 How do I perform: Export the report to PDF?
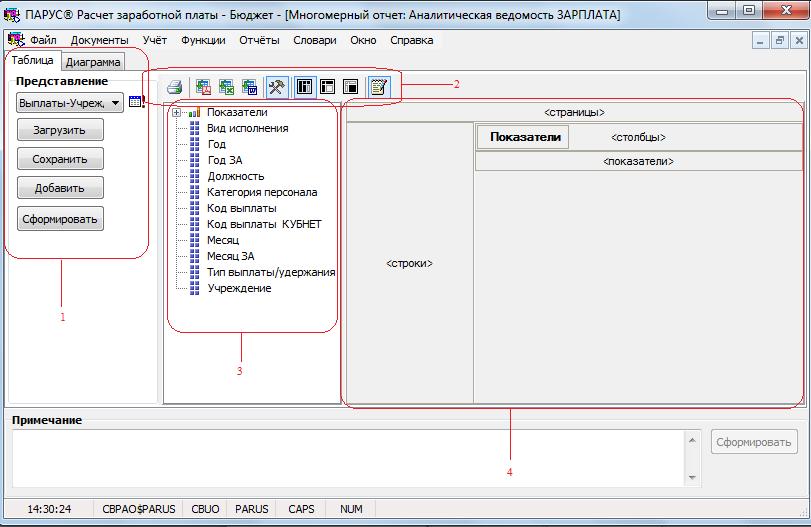[x=203, y=87]
